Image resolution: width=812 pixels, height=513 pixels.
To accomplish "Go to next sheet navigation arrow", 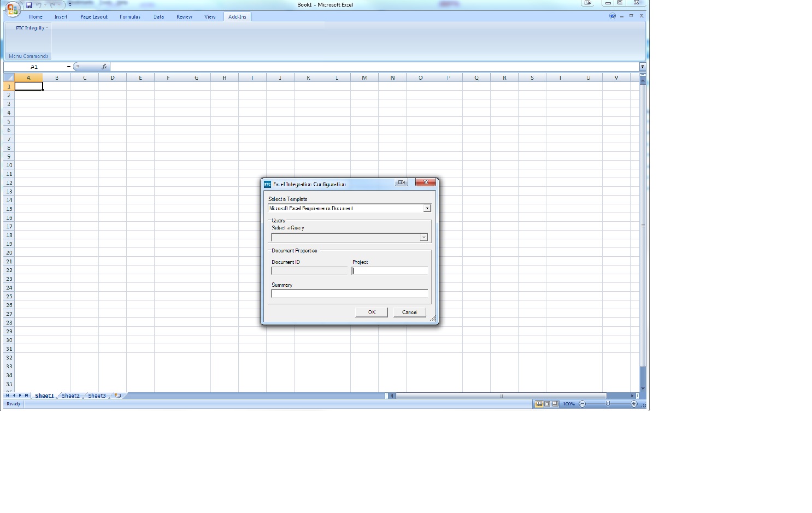I will 20,396.
